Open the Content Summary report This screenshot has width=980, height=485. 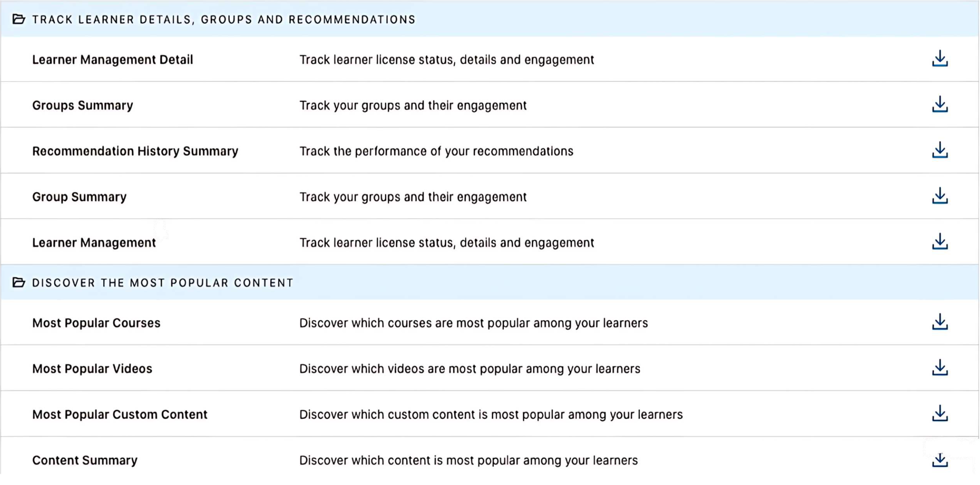point(85,460)
